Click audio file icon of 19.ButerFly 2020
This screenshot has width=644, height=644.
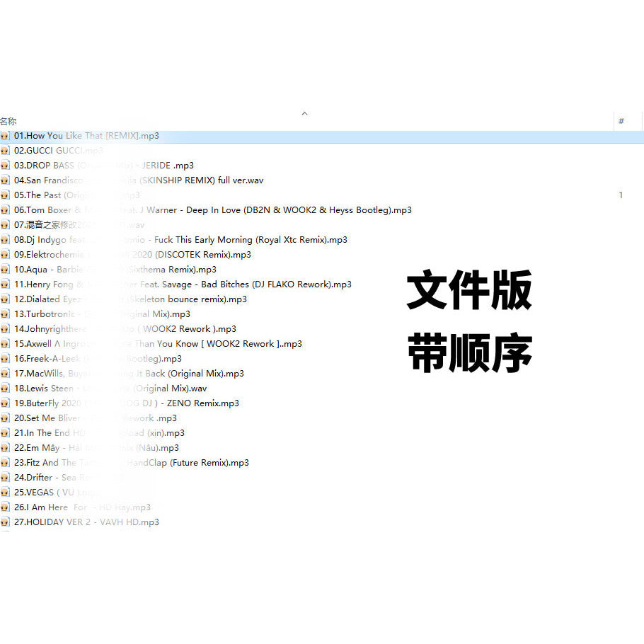click(x=5, y=403)
